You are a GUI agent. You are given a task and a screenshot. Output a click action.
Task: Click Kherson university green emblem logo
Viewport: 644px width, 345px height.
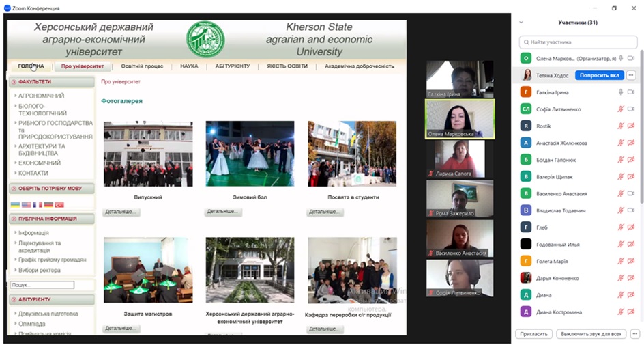click(205, 40)
